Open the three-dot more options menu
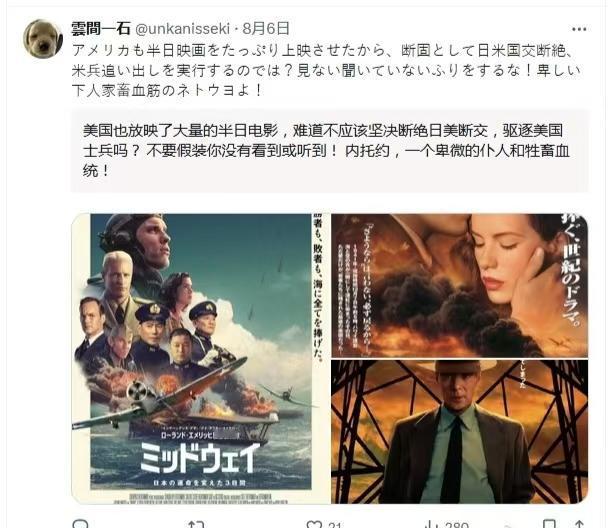 579,29
